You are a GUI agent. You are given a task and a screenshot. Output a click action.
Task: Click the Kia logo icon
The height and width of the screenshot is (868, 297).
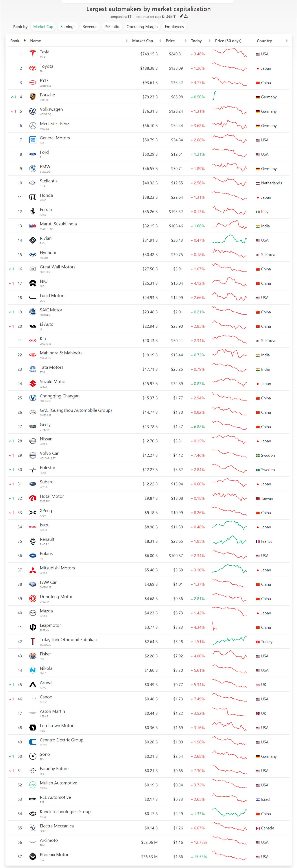click(x=33, y=341)
